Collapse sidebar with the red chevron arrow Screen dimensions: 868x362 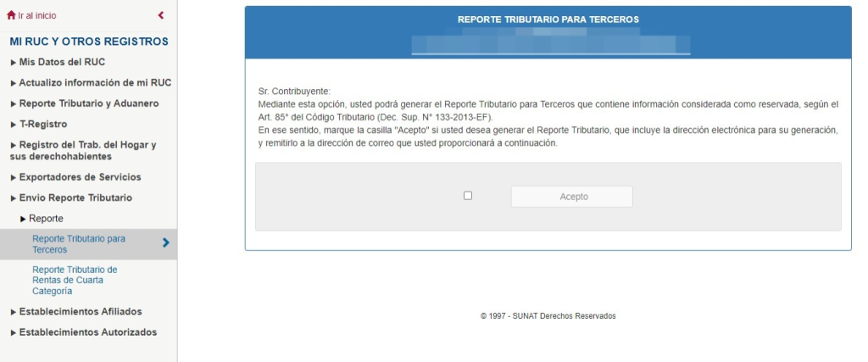click(x=161, y=15)
